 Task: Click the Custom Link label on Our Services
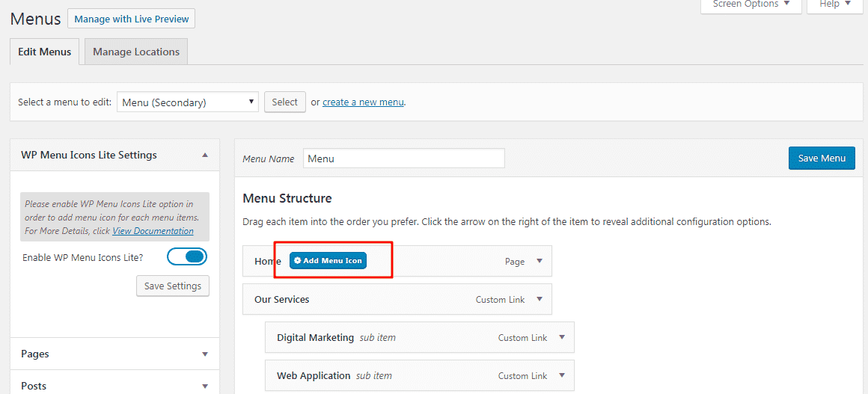(500, 299)
